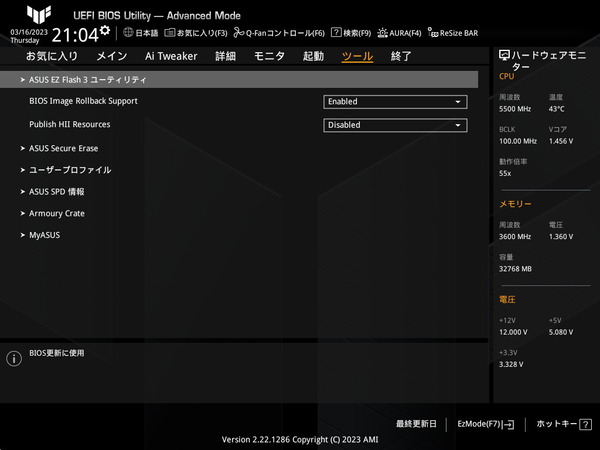Switch to モニタ tab
Screen dimensions: 600x450
click(269, 56)
